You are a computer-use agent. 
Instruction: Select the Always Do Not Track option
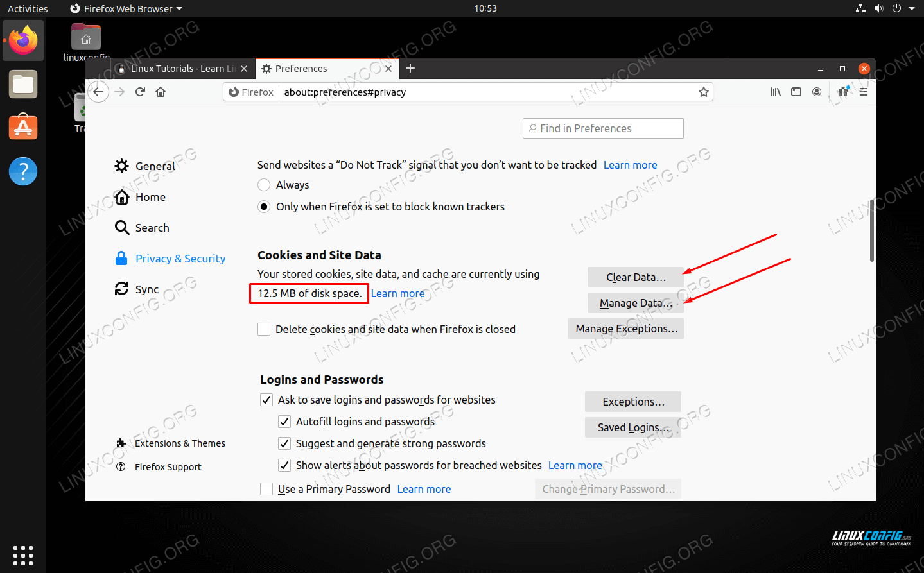[264, 185]
